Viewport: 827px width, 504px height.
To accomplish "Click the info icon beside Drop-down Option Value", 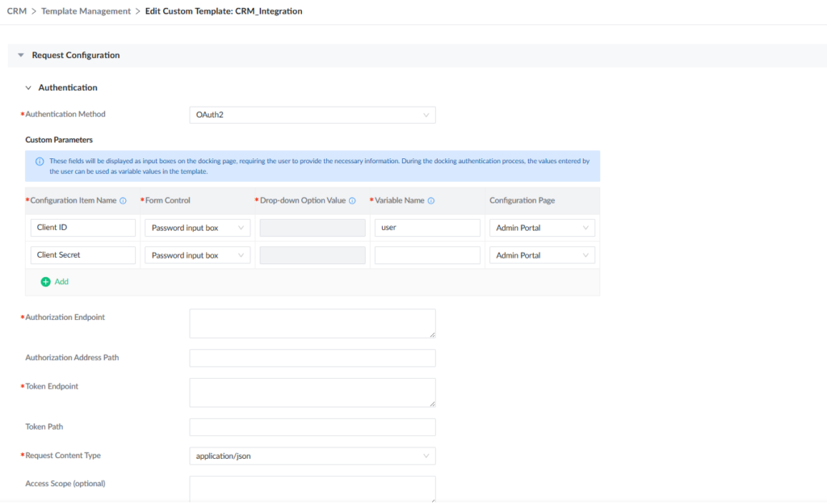I will point(352,201).
